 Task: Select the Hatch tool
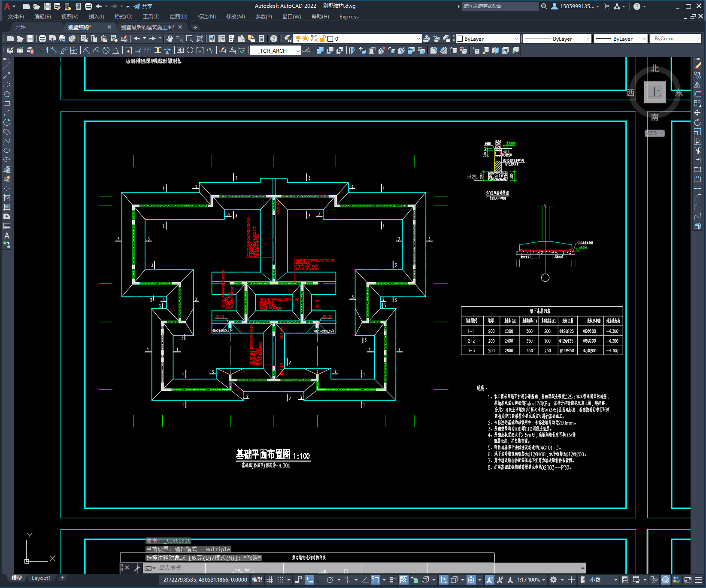pos(7,198)
